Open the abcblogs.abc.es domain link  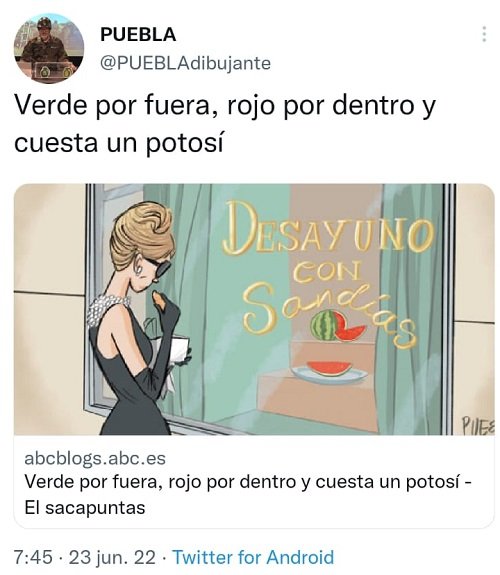tap(95, 458)
